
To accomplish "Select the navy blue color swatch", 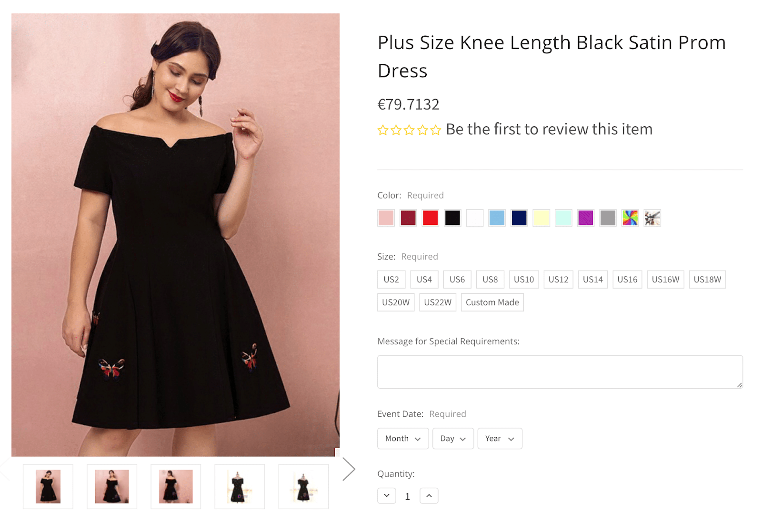I will click(519, 218).
